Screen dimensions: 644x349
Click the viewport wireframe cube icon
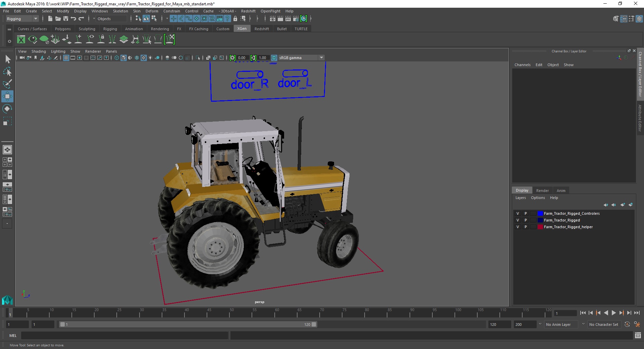117,58
